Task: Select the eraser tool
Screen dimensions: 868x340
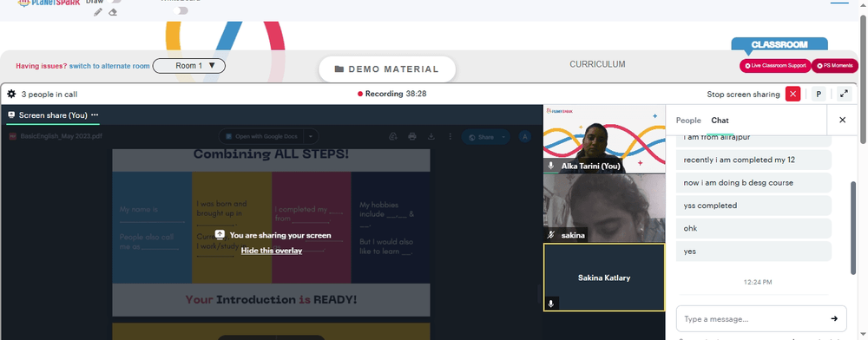Action: pyautogui.click(x=113, y=12)
